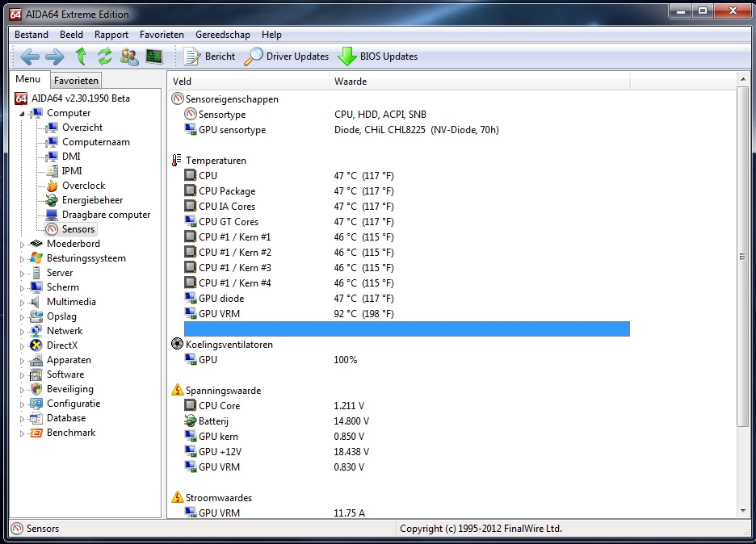Viewport: 756px width, 544px height.
Task: Click the Driver Updates button label
Action: tap(297, 56)
